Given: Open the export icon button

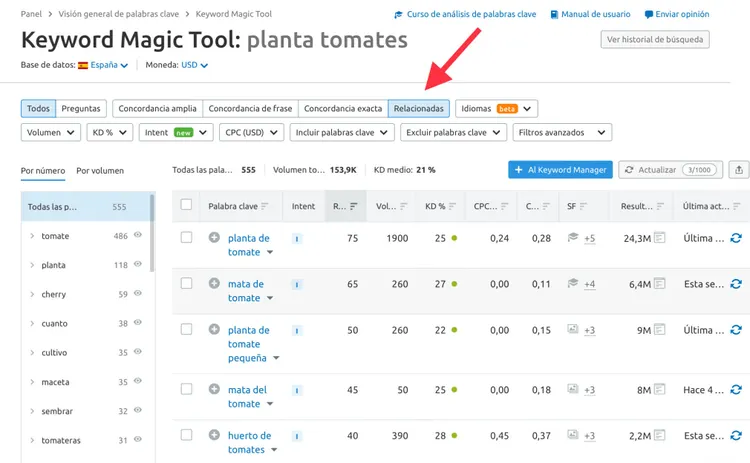Looking at the screenshot, I should (x=739, y=170).
